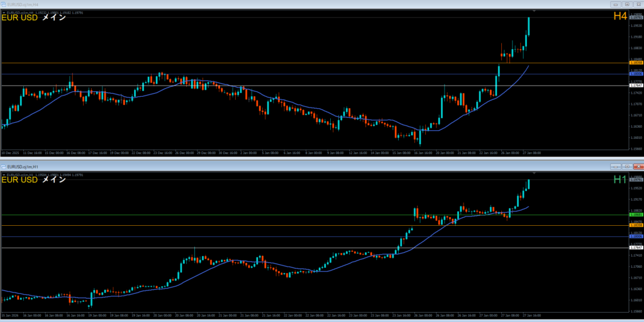
Task: Click the H1 chart window title bar icon
Action: [x=4, y=166]
